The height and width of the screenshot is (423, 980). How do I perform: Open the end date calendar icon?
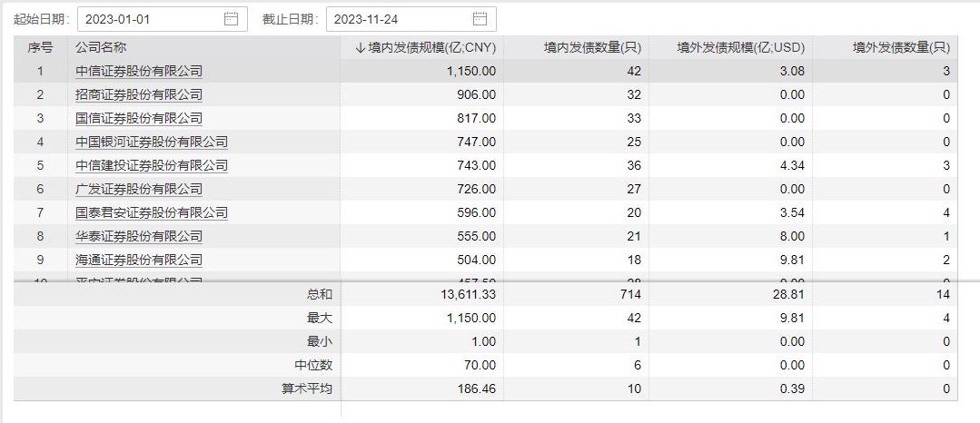tap(480, 18)
